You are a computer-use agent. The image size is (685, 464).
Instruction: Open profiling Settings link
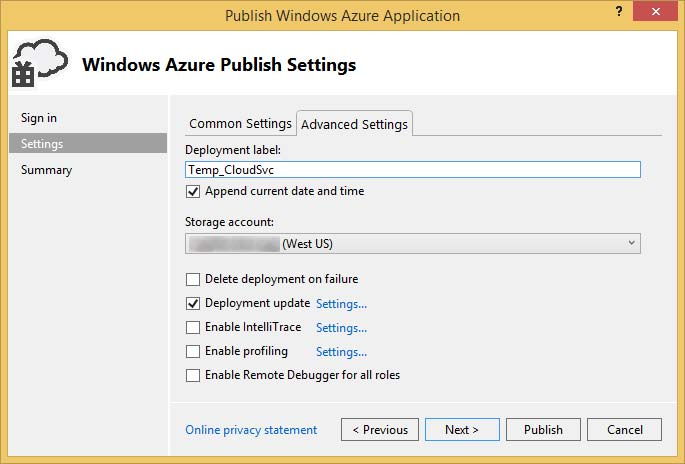coord(341,352)
